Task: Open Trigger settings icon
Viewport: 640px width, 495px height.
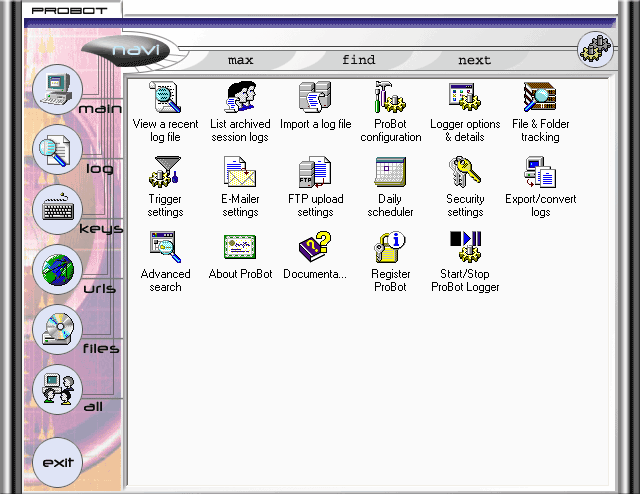Action: [165, 172]
